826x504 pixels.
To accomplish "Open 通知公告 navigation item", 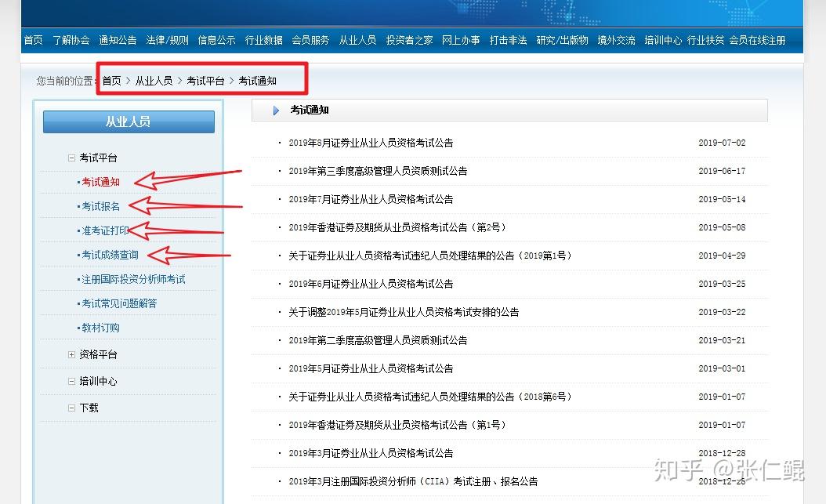I will pyautogui.click(x=118, y=40).
